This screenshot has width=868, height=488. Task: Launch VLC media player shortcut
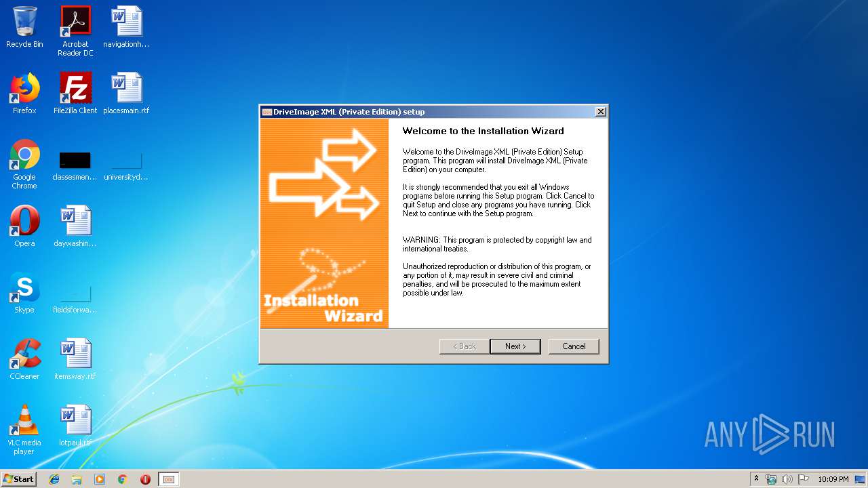click(x=24, y=430)
